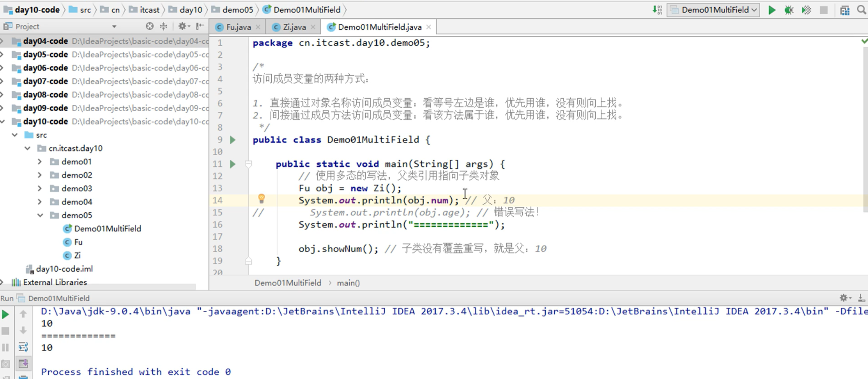This screenshot has height=379, width=868.
Task: Open Project panel settings gear
Action: 184,26
